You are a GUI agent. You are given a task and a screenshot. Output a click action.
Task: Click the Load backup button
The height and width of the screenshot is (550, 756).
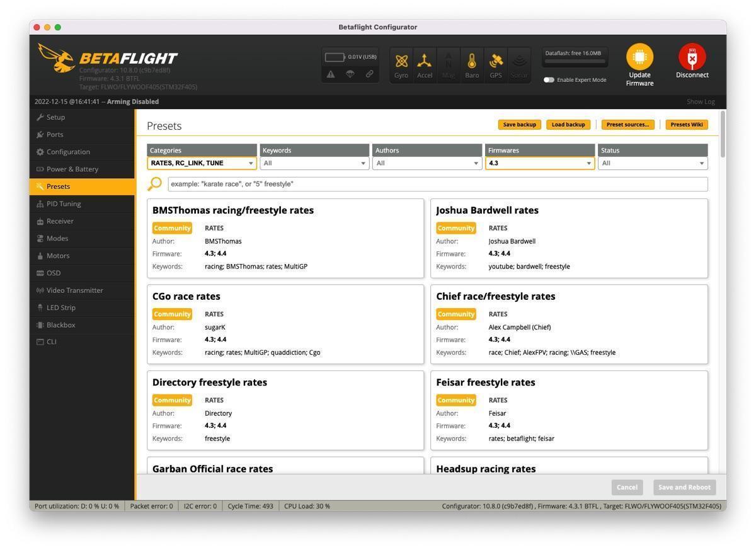[x=568, y=125]
